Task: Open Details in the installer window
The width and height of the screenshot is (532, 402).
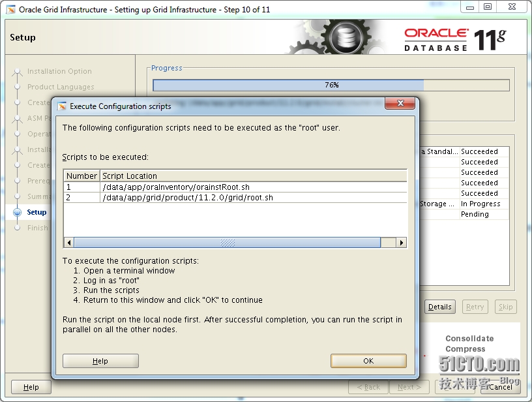Action: pos(439,307)
